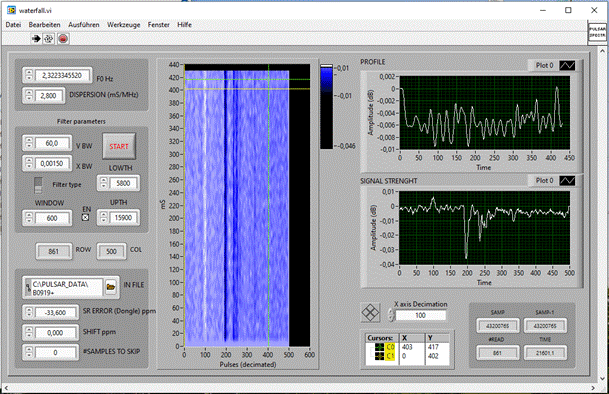Click the LOWTH stepper arrows
Screen dimensions: 609x394
click(x=104, y=183)
